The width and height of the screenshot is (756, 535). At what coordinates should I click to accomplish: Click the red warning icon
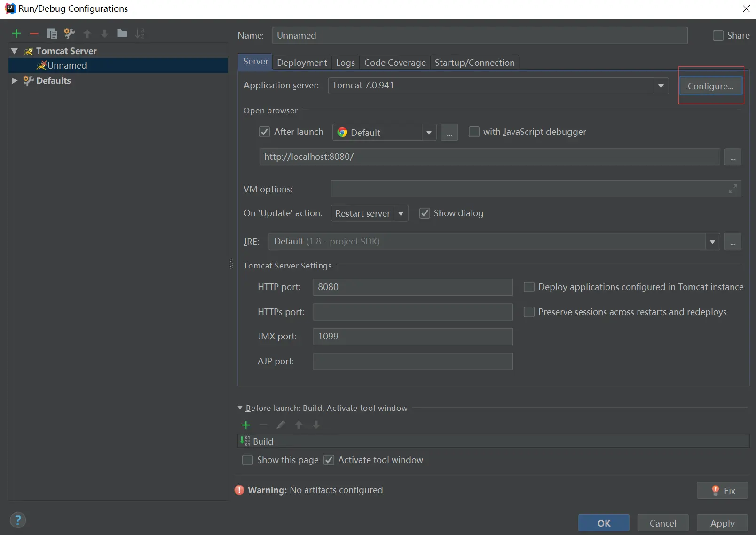239,490
